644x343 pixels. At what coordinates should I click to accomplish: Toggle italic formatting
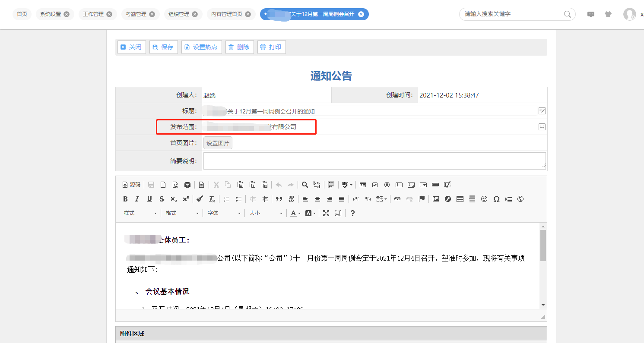point(137,199)
